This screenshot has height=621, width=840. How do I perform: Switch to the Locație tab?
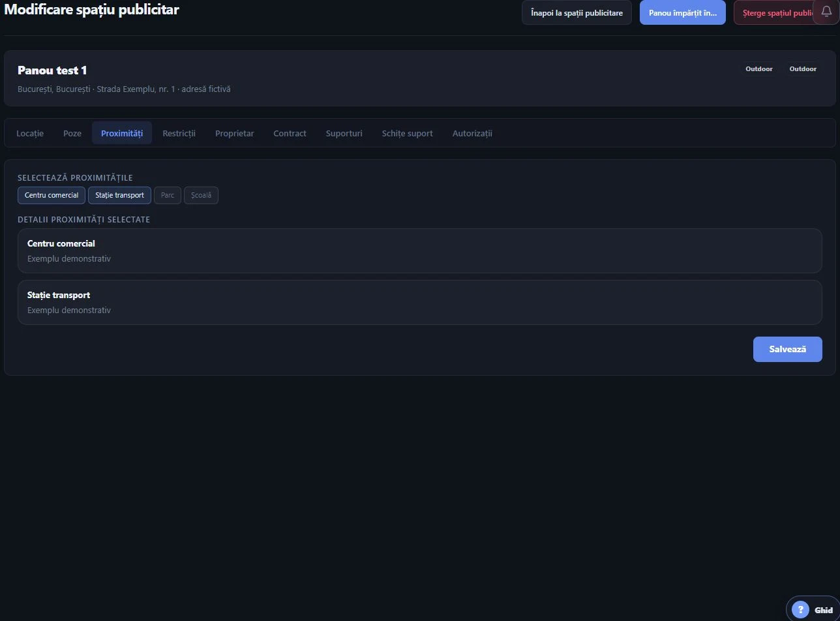coord(30,133)
